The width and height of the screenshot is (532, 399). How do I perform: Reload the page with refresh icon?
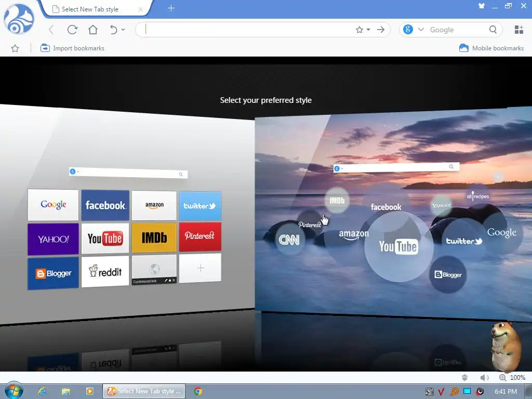[x=72, y=30]
